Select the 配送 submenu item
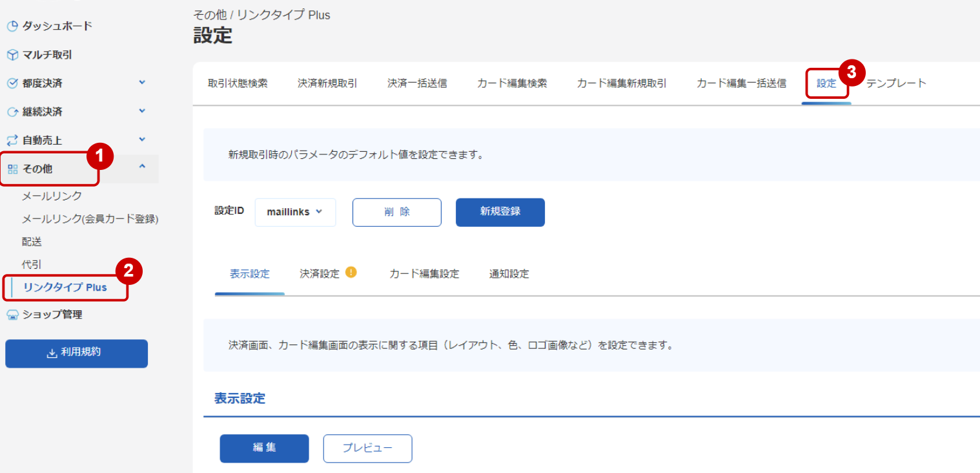Screen dimensions: 980x473 click(x=32, y=242)
